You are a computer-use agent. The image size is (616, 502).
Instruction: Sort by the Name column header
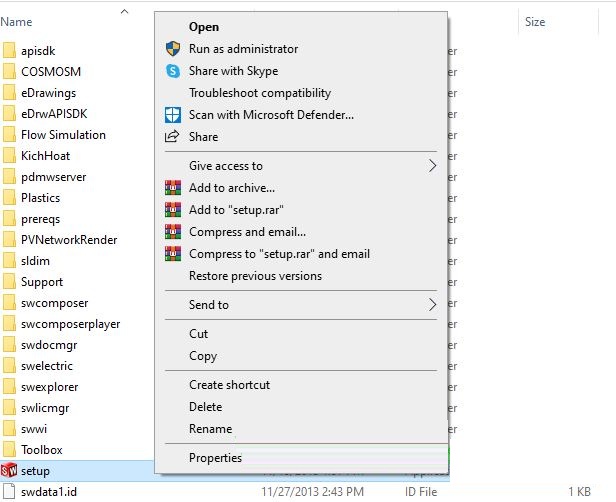click(x=16, y=22)
